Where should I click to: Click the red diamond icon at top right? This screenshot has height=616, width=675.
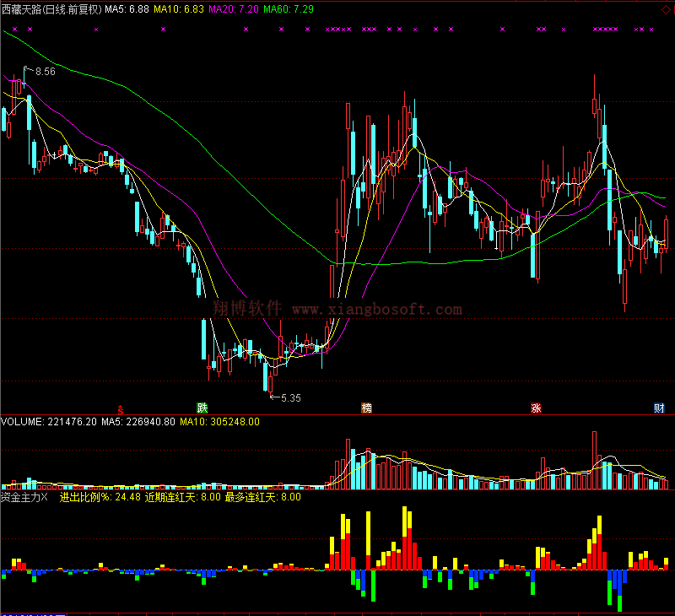[x=666, y=10]
